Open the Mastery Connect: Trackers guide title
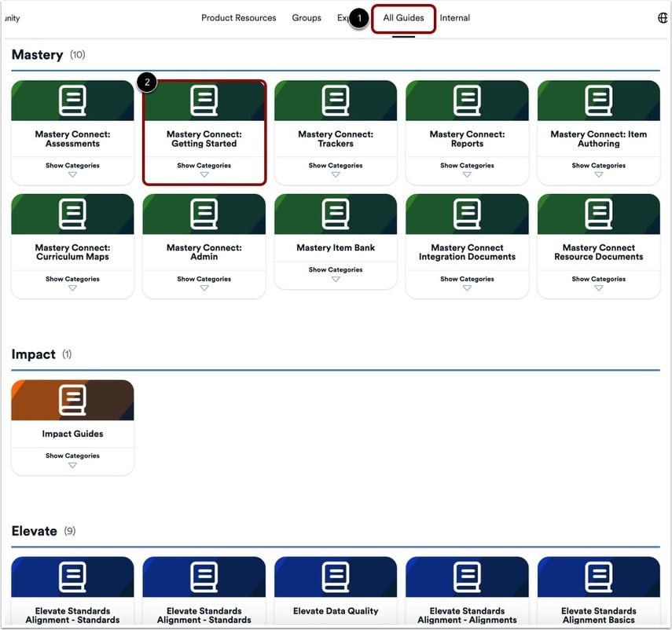The width and height of the screenshot is (672, 630). point(336,139)
